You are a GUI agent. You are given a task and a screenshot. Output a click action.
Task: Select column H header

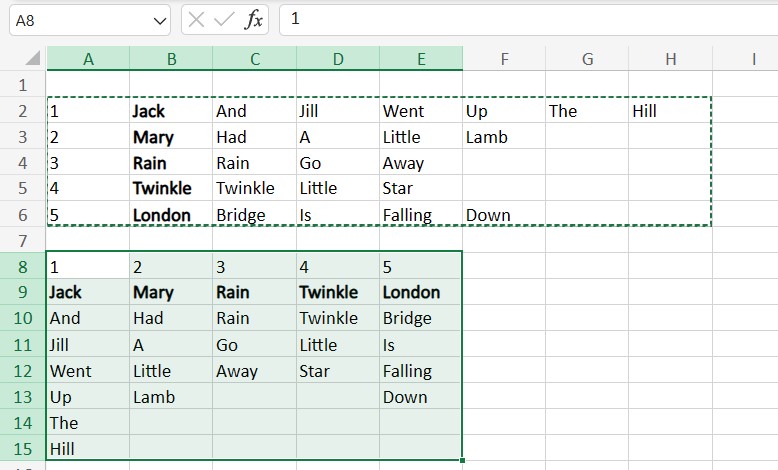pos(670,59)
